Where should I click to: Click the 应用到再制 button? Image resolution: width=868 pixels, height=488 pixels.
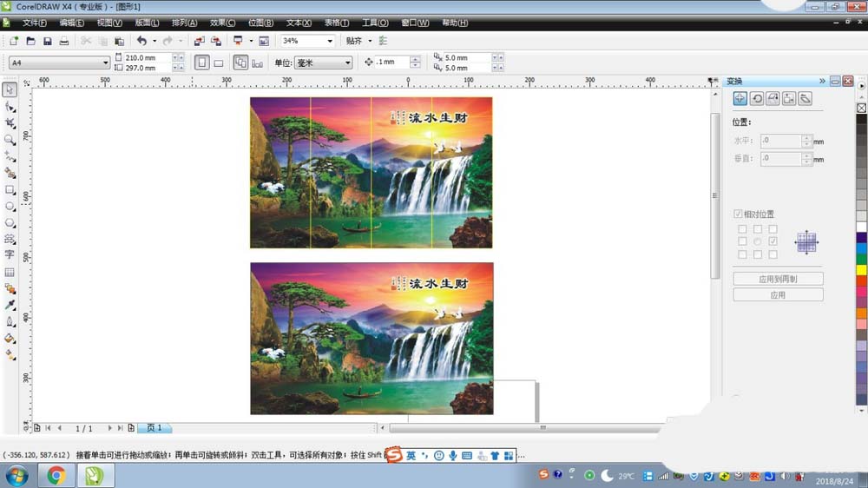tap(778, 280)
